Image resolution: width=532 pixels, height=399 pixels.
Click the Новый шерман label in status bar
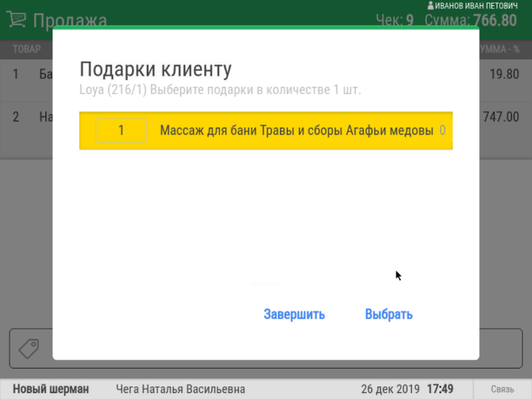point(51,389)
